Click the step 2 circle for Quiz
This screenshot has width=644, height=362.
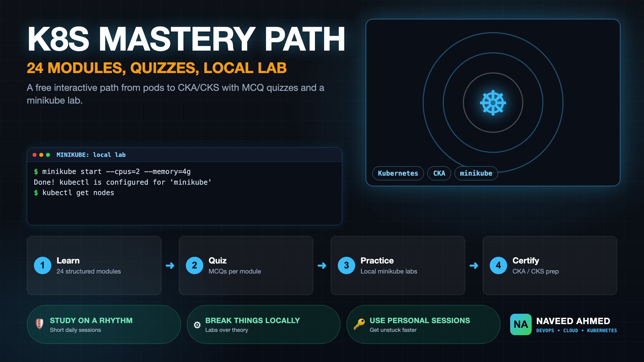coord(195,265)
